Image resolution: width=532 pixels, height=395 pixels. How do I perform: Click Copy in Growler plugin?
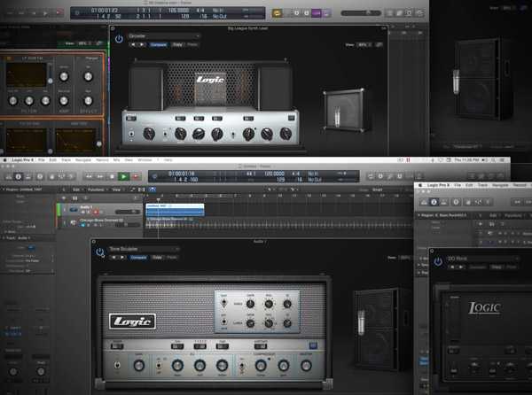(x=177, y=44)
